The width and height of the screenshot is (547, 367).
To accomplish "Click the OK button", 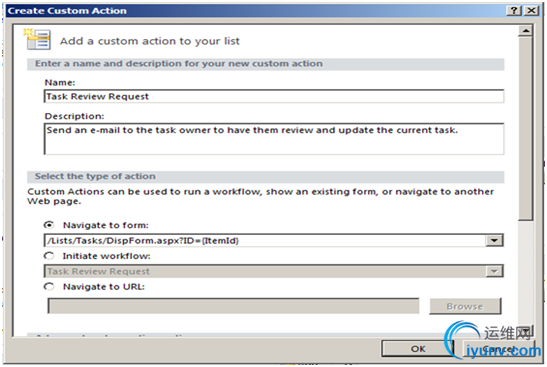I will click(418, 349).
